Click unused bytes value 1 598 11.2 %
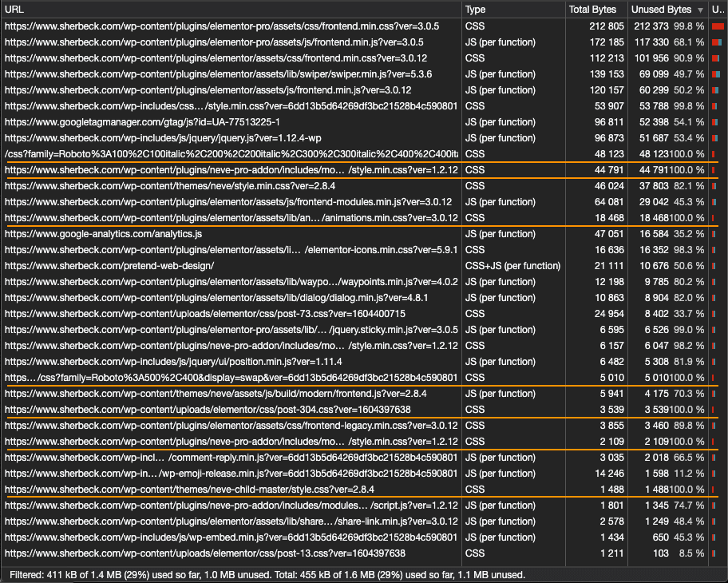Viewport: 728px width, 583px height. (x=675, y=474)
